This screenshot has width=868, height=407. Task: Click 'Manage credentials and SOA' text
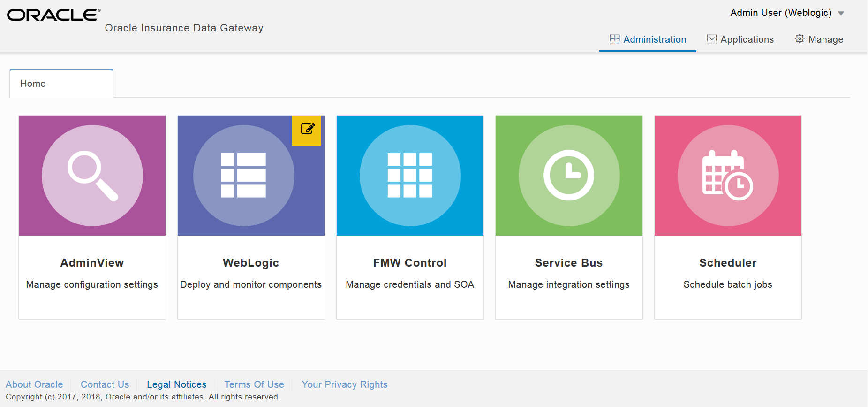coord(410,284)
